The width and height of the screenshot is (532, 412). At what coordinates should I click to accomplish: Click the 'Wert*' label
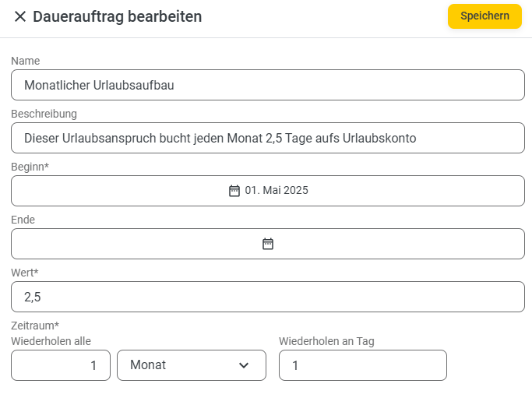coord(25,273)
